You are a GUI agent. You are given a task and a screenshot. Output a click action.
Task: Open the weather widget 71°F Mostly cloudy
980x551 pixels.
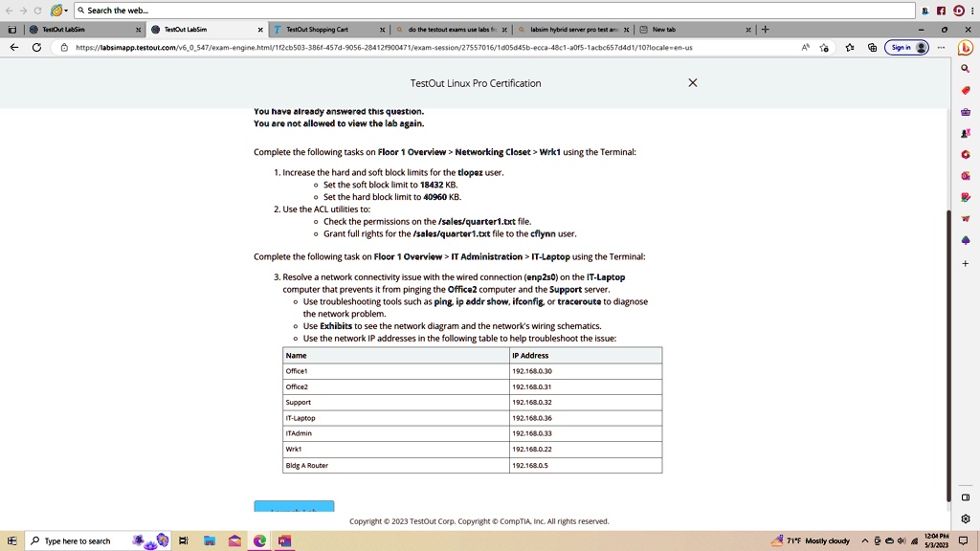click(x=811, y=541)
